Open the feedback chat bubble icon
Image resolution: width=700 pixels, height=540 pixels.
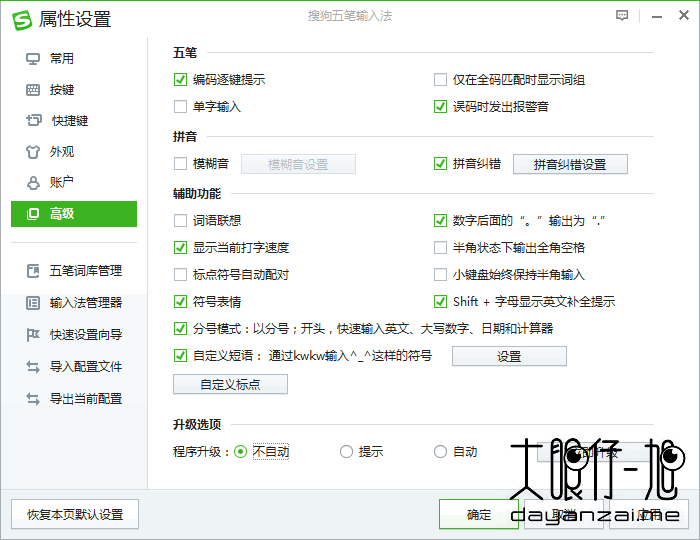(x=622, y=16)
